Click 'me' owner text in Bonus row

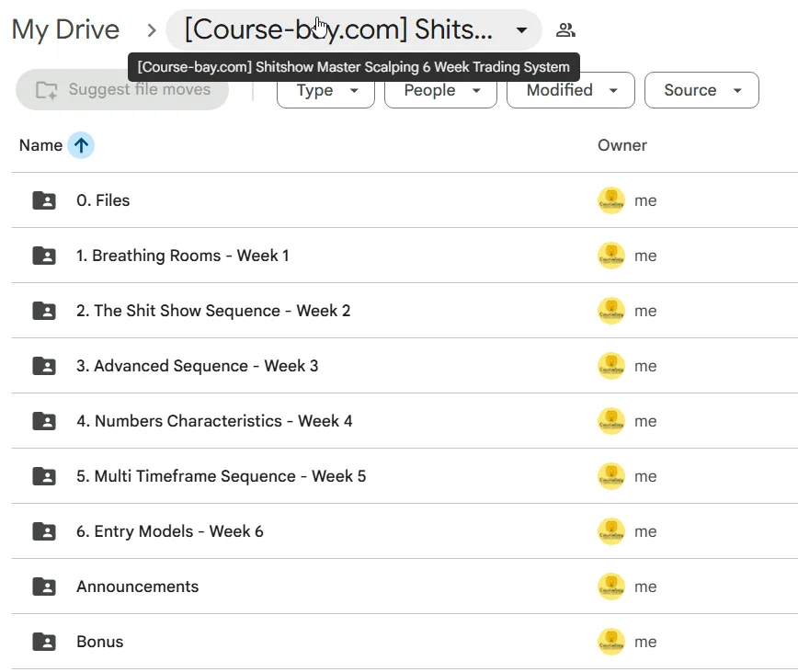[x=645, y=643]
